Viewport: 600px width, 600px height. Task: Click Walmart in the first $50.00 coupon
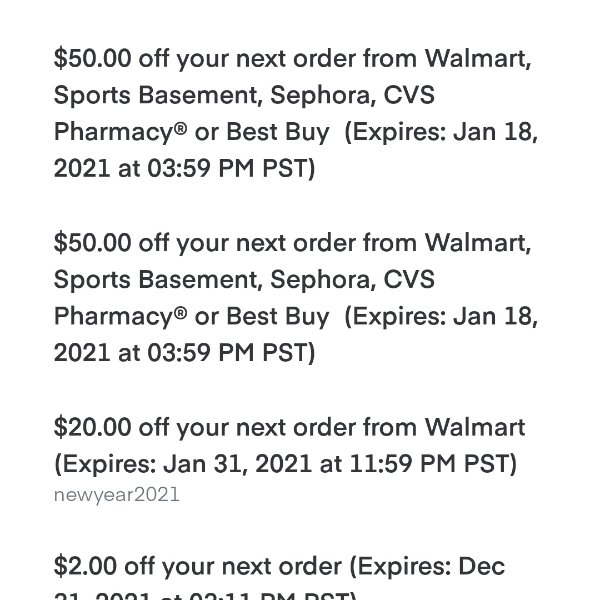pyautogui.click(x=478, y=59)
